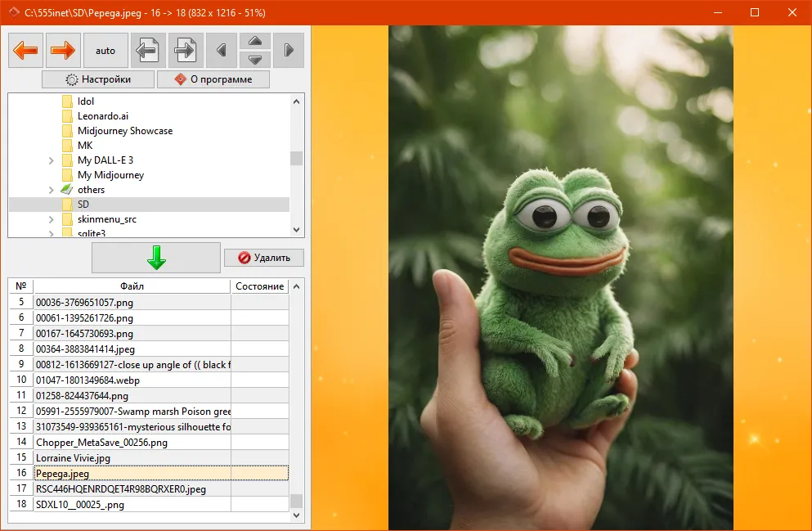Click the gray down triangle button

pos(255,59)
